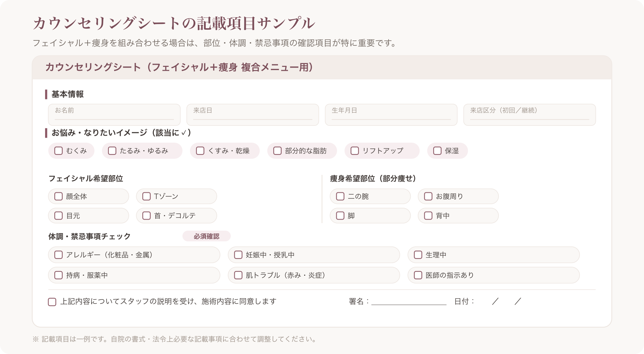Tick the 保湿 checkbox

coord(438,151)
